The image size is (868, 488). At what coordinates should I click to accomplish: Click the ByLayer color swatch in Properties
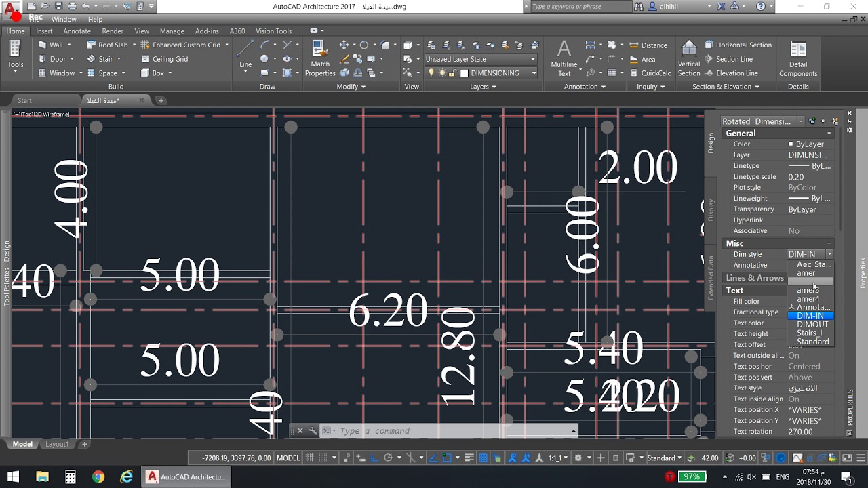coord(791,144)
